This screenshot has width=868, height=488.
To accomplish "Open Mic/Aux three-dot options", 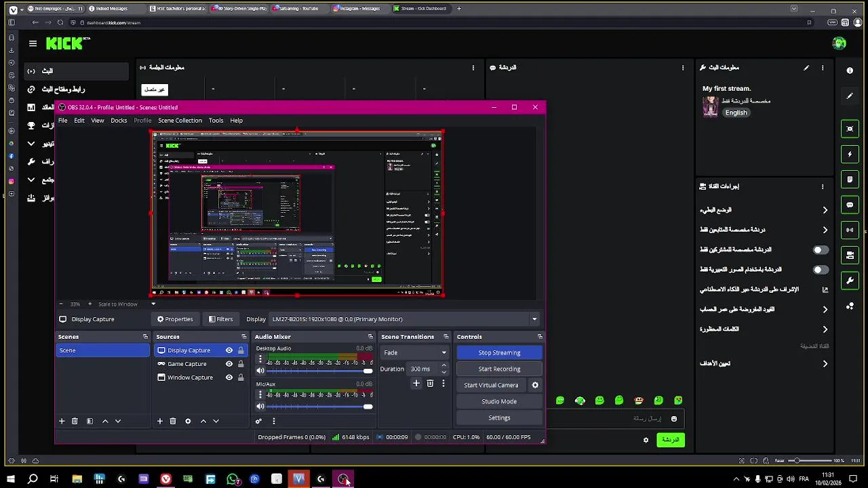I will tap(260, 395).
